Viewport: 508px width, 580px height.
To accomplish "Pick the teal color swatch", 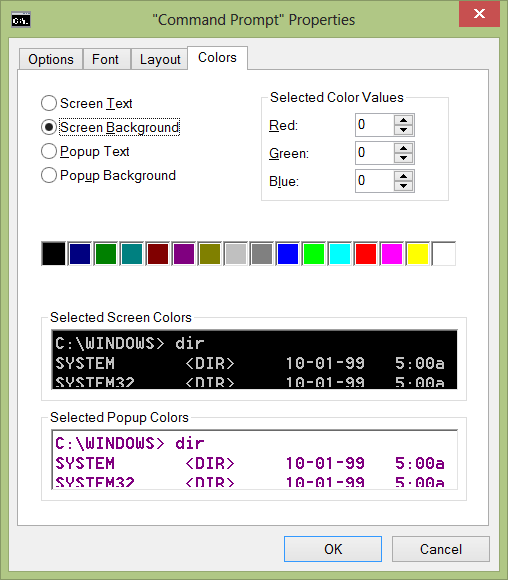I will 132,254.
